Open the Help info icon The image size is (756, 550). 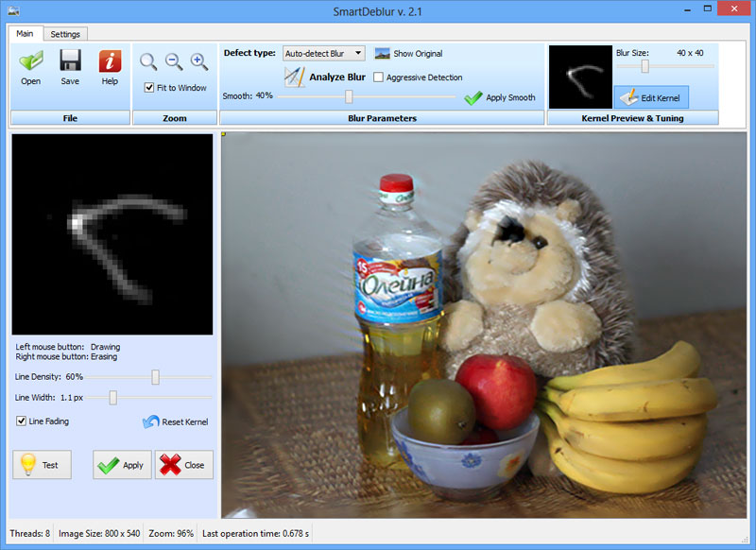click(110, 61)
